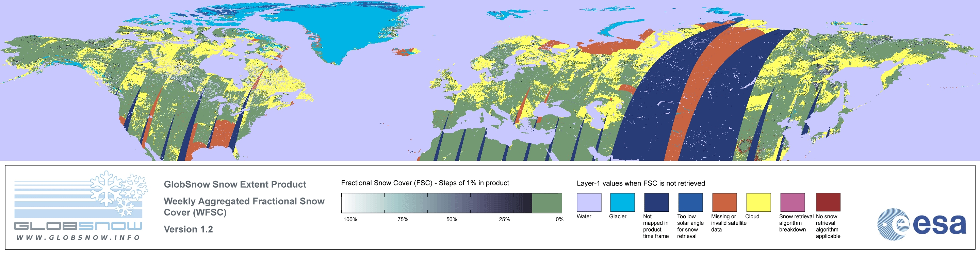The width and height of the screenshot is (980, 254).
Task: Click the Glacier legend color swatch
Action: pos(622,202)
